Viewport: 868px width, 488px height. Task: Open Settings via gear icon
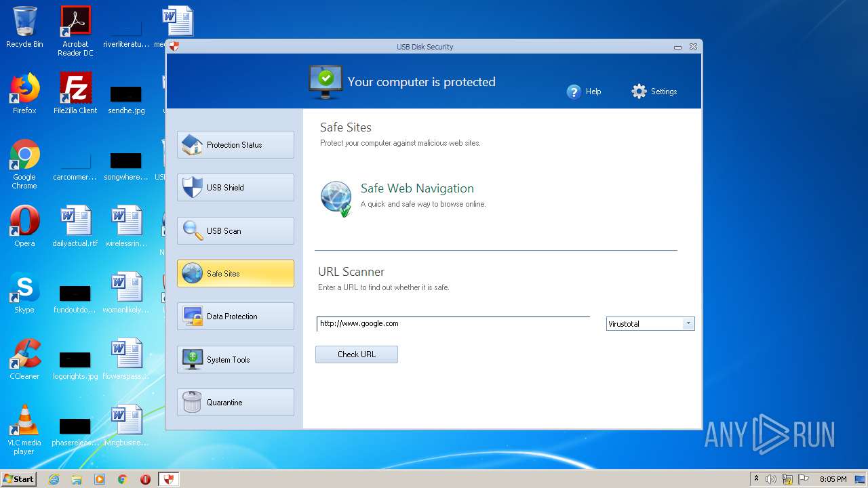click(x=639, y=91)
